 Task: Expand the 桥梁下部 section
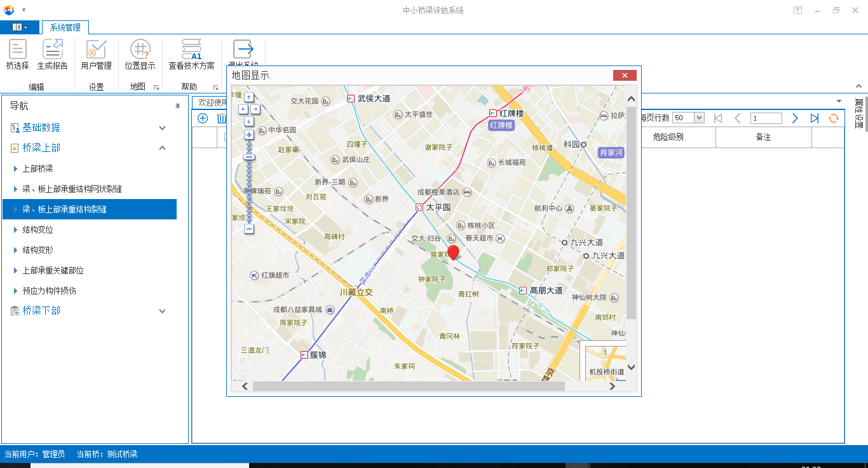click(x=162, y=311)
